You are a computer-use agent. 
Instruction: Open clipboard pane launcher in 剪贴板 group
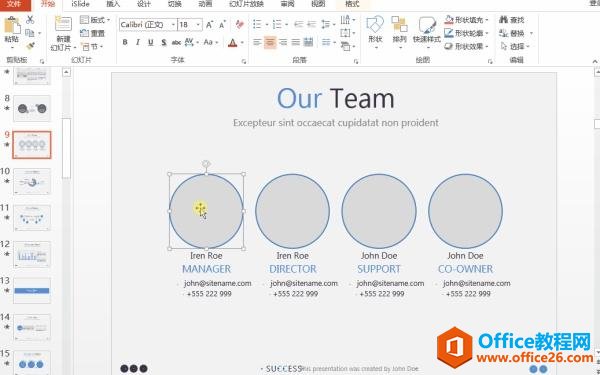point(42,61)
